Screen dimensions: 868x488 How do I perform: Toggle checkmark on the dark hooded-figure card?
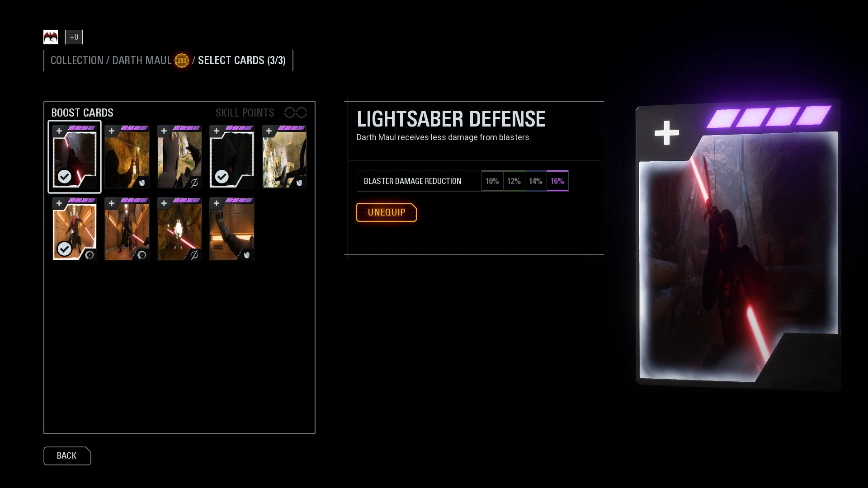click(x=222, y=176)
